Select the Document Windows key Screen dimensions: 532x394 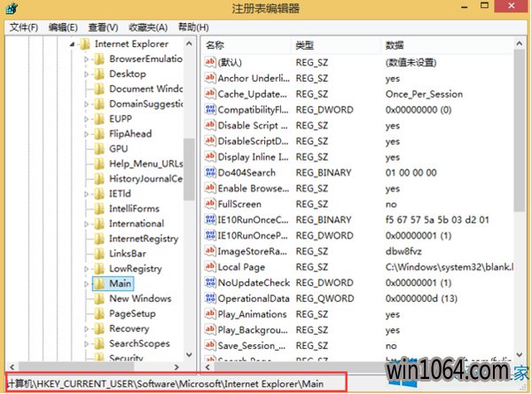point(146,89)
